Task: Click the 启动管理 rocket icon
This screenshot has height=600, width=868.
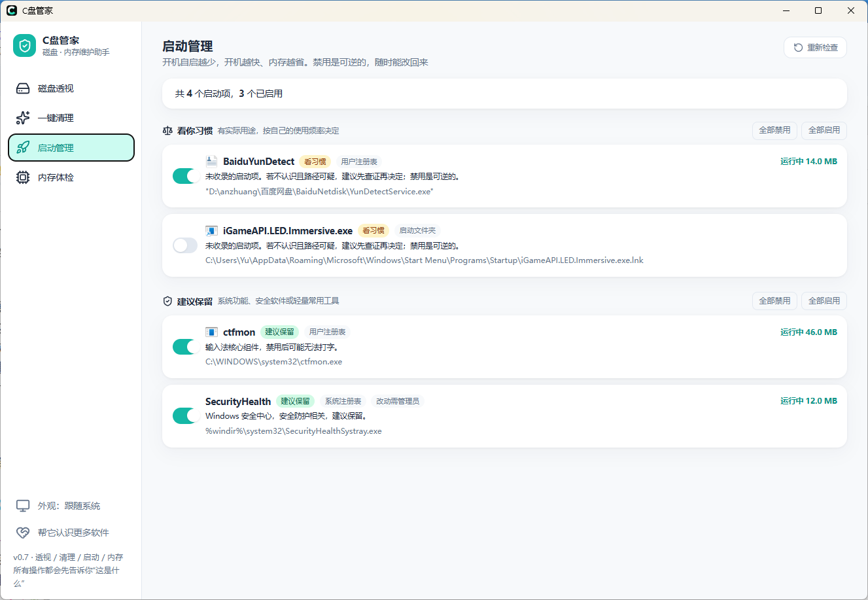Action: [x=23, y=148]
